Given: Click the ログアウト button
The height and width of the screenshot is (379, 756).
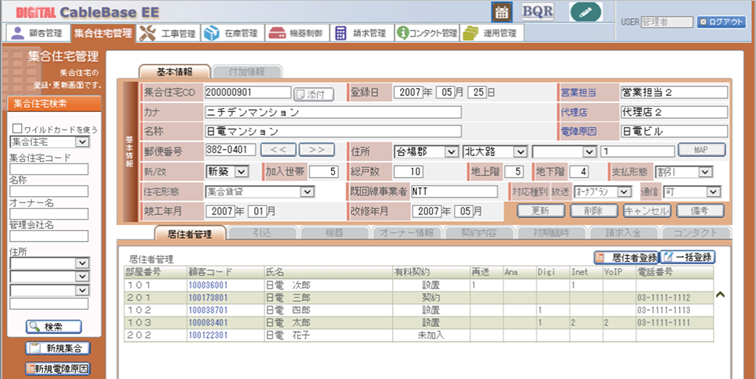Looking at the screenshot, I should pos(721,22).
